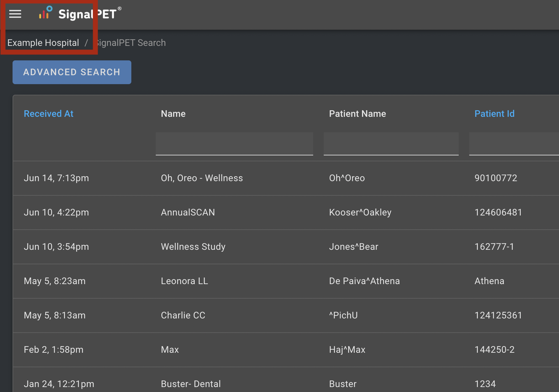
Task: Click patient name De Paiva^Athena
Action: [x=364, y=281]
